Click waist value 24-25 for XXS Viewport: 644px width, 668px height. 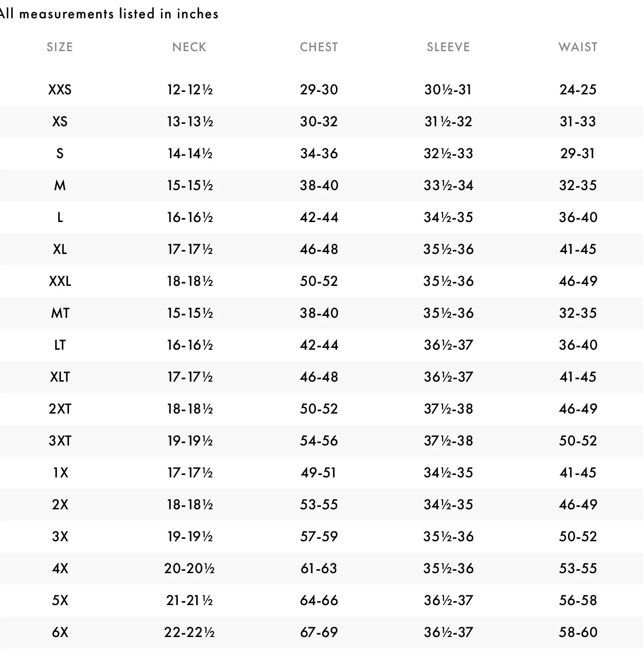click(578, 90)
